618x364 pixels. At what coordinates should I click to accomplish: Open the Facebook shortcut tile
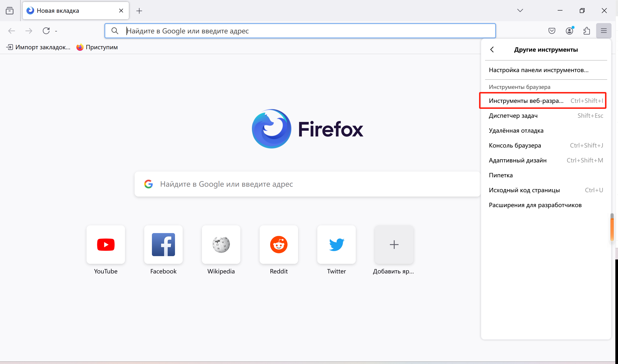point(163,245)
